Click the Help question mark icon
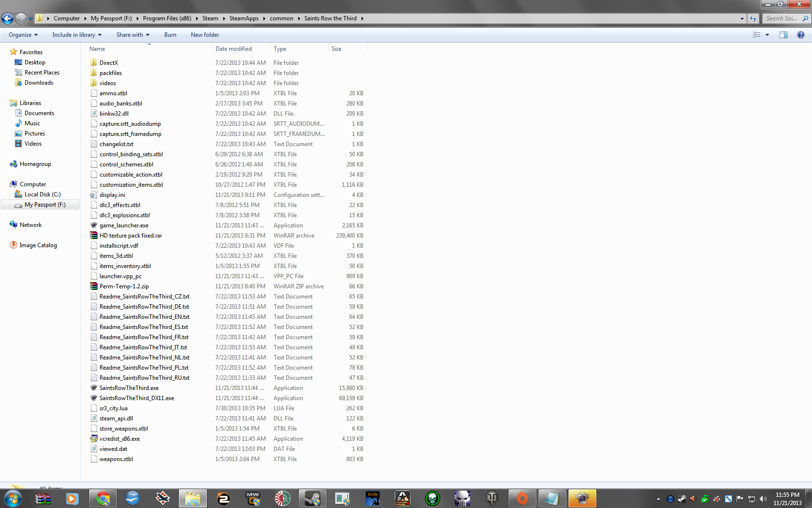This screenshot has width=812, height=508. click(801, 35)
